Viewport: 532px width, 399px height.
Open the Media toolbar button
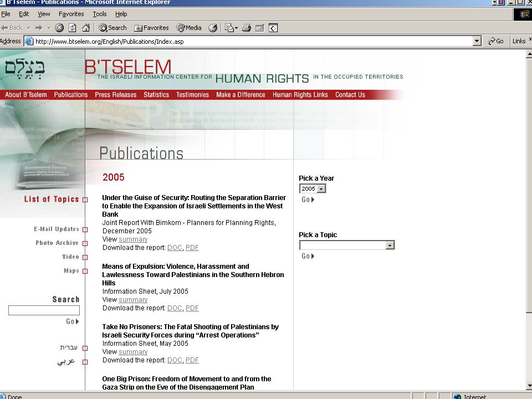pyautogui.click(x=189, y=28)
